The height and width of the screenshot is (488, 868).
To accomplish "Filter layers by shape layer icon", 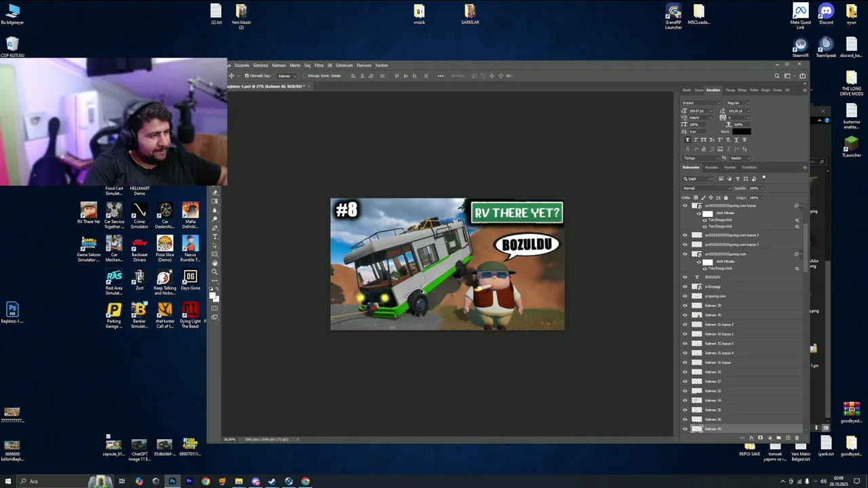I will [x=746, y=179].
